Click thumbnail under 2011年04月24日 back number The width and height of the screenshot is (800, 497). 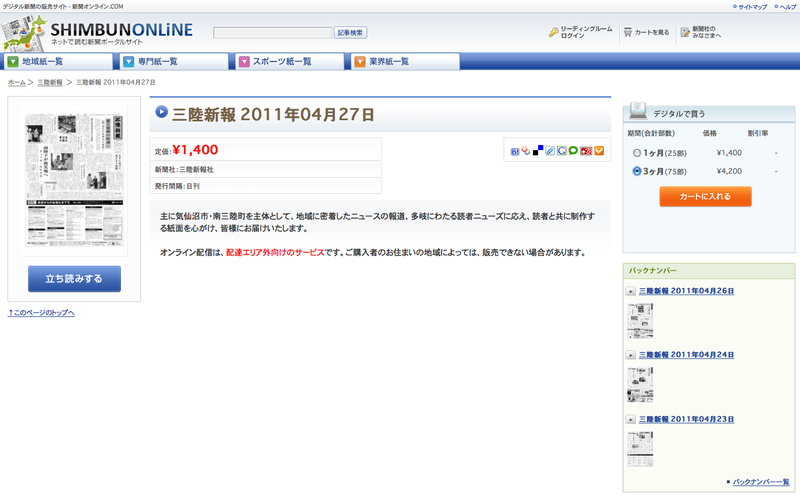pyautogui.click(x=640, y=385)
